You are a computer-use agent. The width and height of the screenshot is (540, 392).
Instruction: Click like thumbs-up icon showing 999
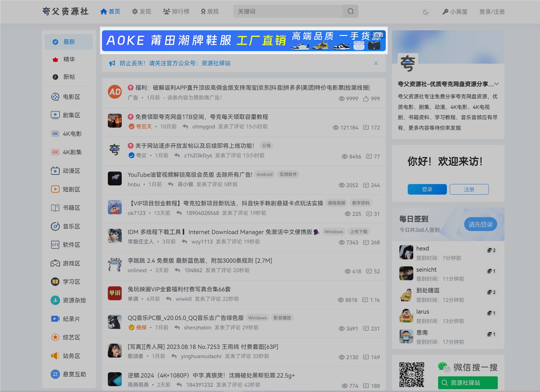pos(366,99)
